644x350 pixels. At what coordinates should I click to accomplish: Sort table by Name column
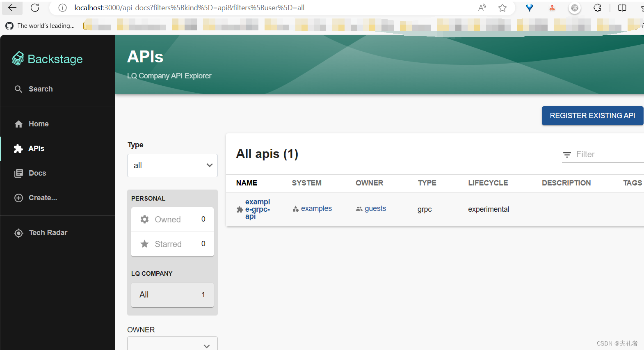pos(247,183)
